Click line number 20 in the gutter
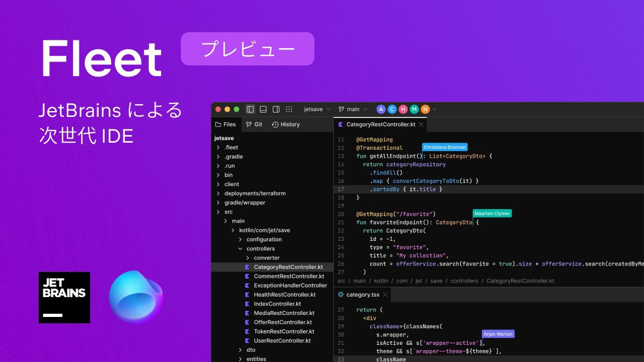This screenshot has height=362, width=644. 341,214
